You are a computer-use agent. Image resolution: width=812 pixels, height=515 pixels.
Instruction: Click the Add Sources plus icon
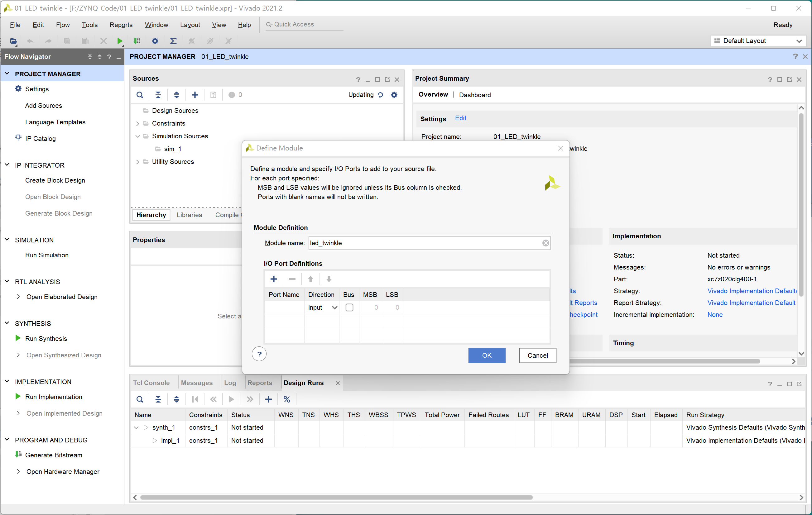[194, 95]
